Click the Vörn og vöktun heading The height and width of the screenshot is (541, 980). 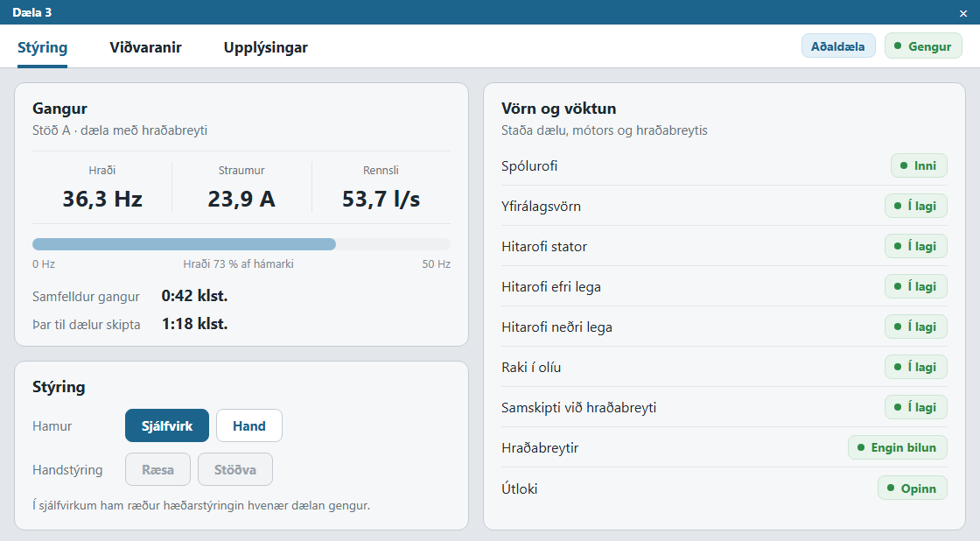[x=559, y=109]
